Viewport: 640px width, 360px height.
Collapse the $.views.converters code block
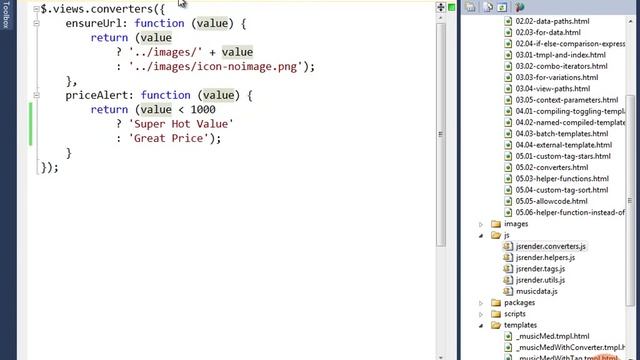click(x=36, y=9)
